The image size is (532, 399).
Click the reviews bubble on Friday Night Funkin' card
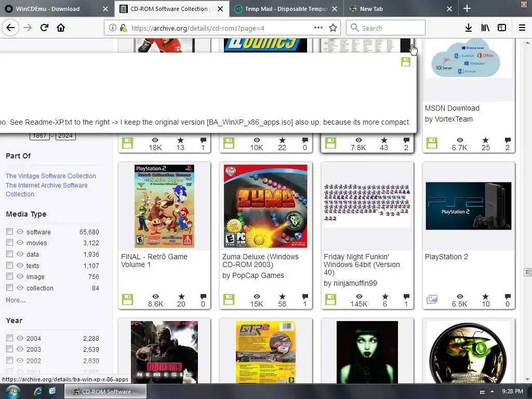[406, 296]
